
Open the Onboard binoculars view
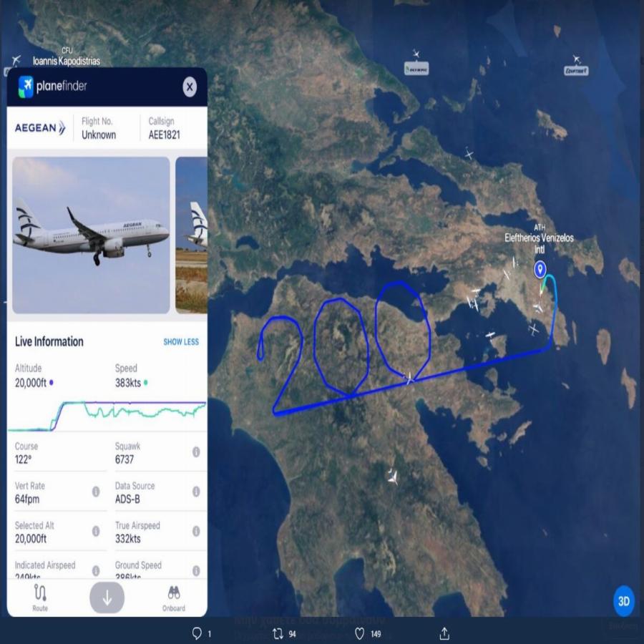174,598
